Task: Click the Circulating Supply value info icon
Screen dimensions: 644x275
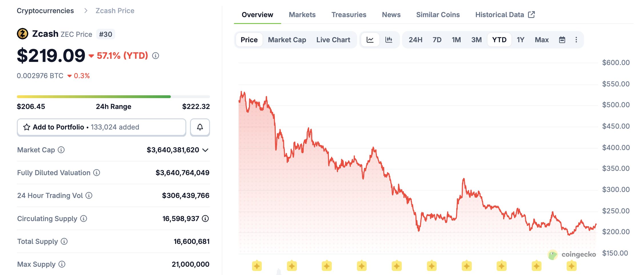Action: click(205, 219)
